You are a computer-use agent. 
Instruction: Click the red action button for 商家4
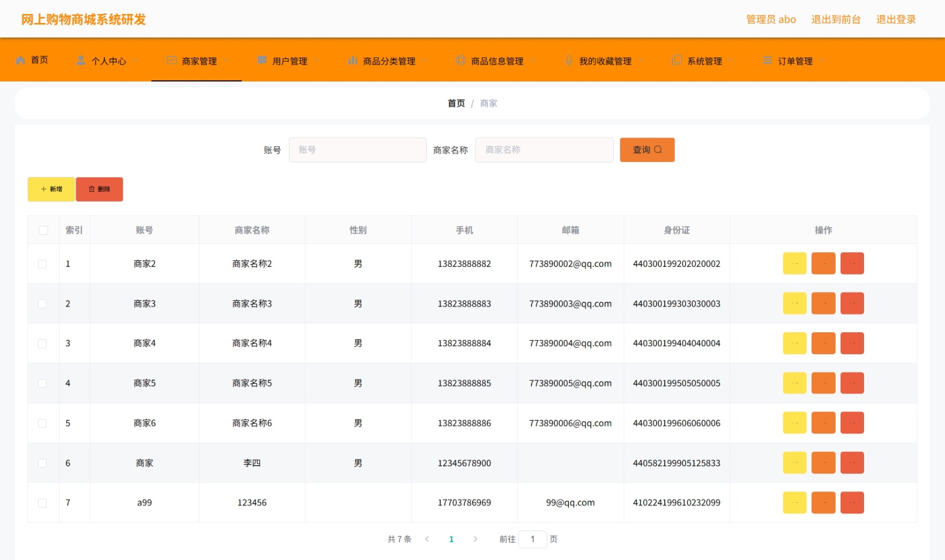[x=852, y=343]
